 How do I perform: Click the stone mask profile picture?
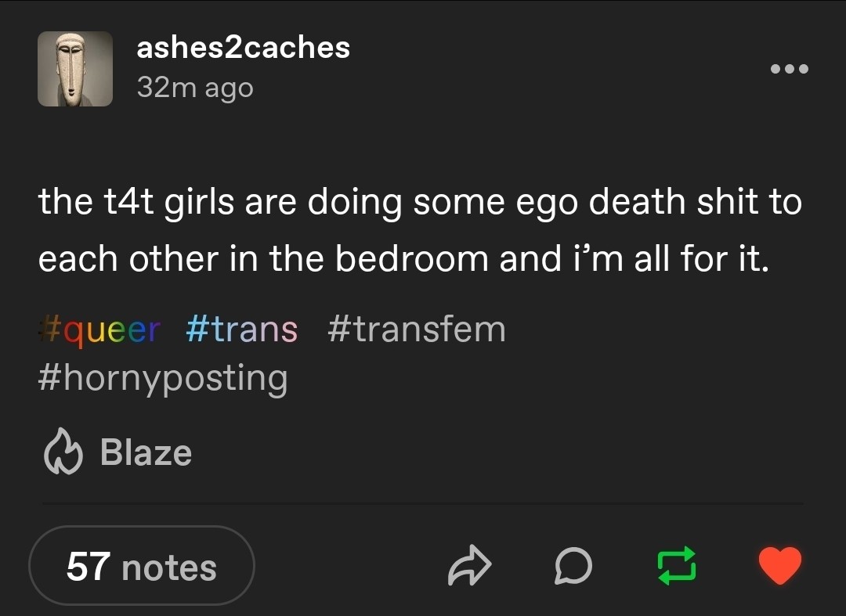pyautogui.click(x=75, y=69)
